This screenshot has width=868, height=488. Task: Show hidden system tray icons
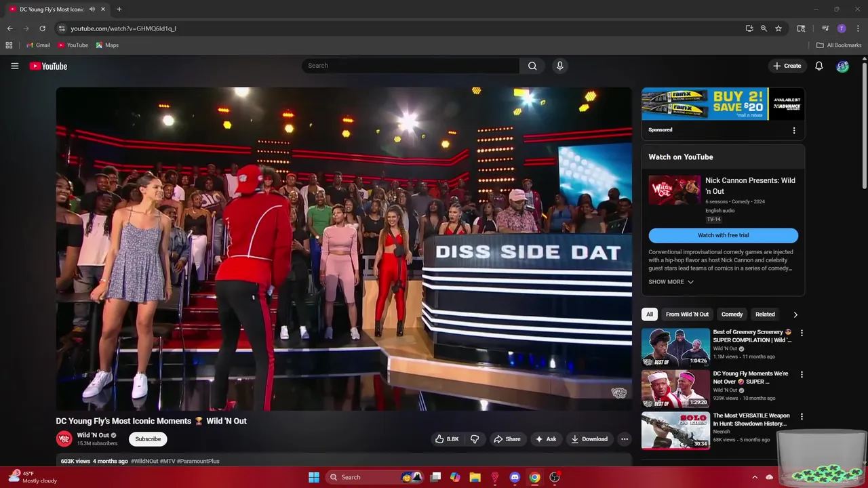(754, 477)
